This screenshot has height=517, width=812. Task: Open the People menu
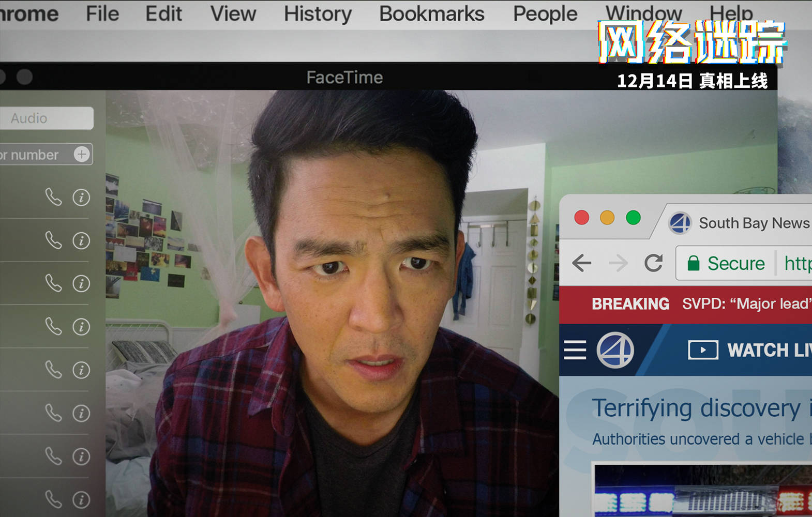[x=545, y=13]
